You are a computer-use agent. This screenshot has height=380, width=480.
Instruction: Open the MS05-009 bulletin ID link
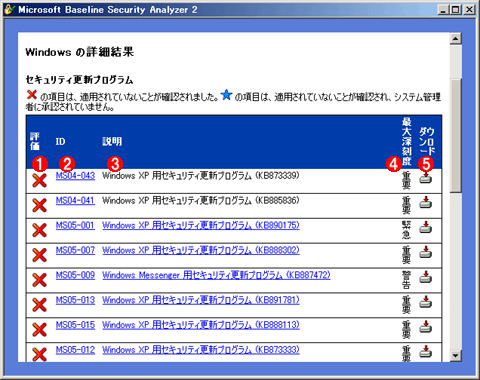click(x=75, y=275)
